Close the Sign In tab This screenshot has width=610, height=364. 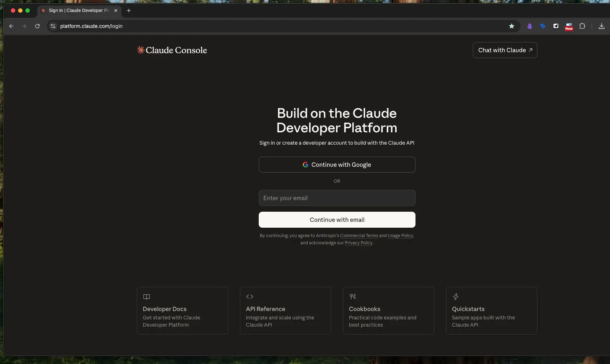tap(116, 11)
